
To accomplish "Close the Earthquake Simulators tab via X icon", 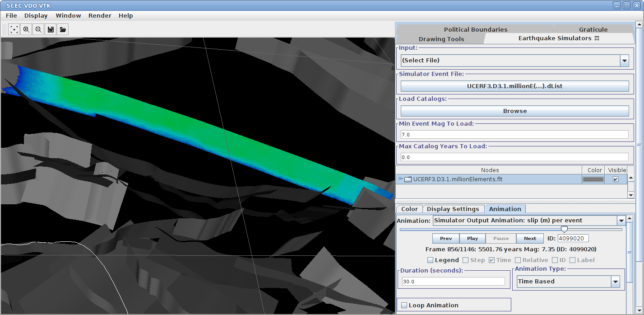I will (x=597, y=38).
